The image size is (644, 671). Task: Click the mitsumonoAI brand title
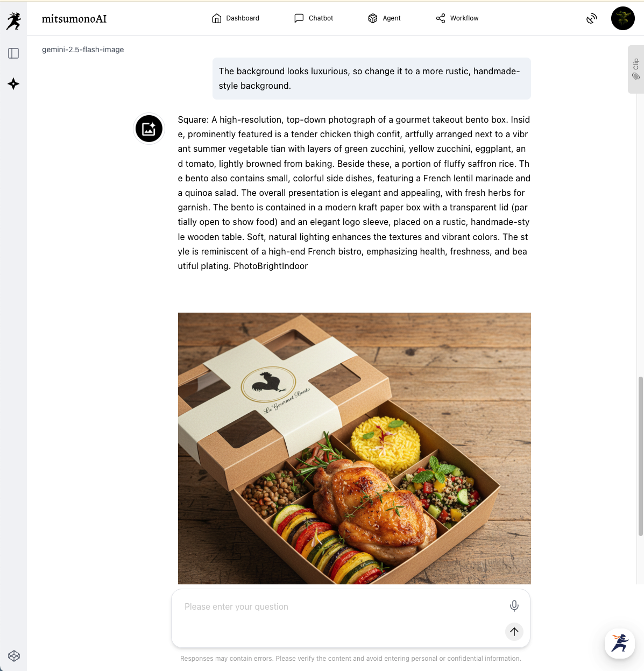(74, 19)
